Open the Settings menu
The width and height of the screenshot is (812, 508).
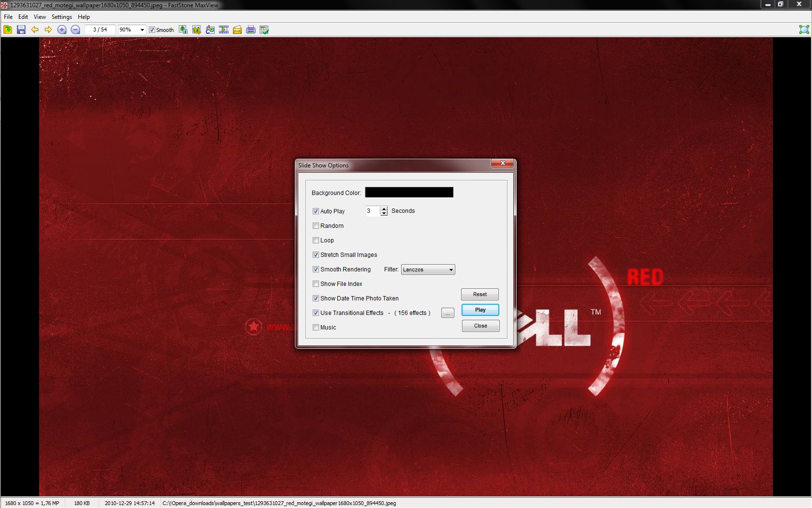coord(62,17)
